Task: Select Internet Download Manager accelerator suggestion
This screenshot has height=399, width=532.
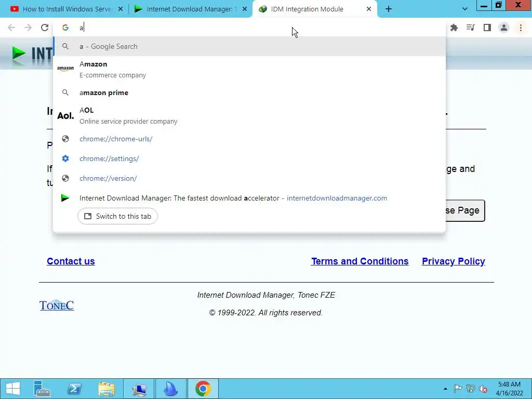Action: (249, 198)
